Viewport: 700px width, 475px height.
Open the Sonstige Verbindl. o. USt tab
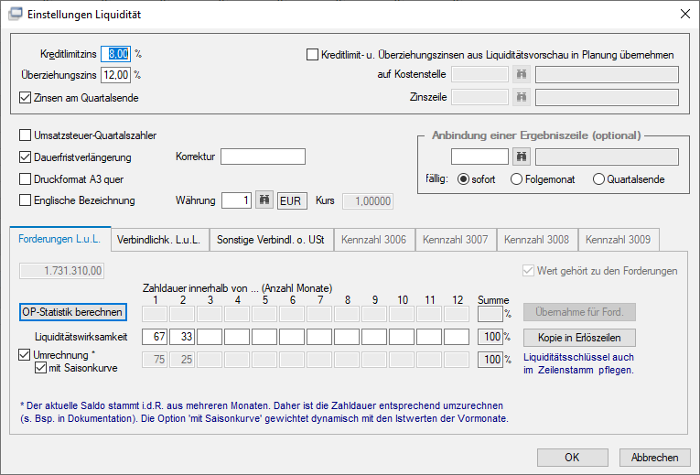pyautogui.click(x=271, y=240)
